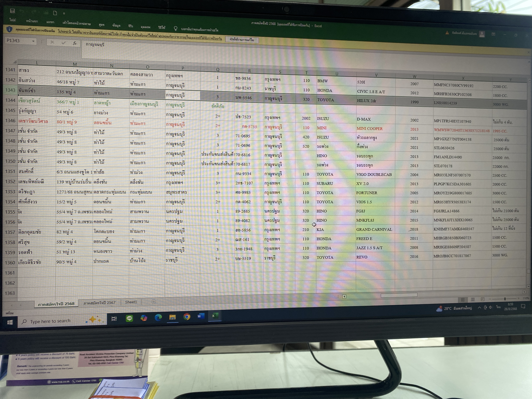Click the zoom in plus button
Screen dimensions: 532x399
(519, 298)
